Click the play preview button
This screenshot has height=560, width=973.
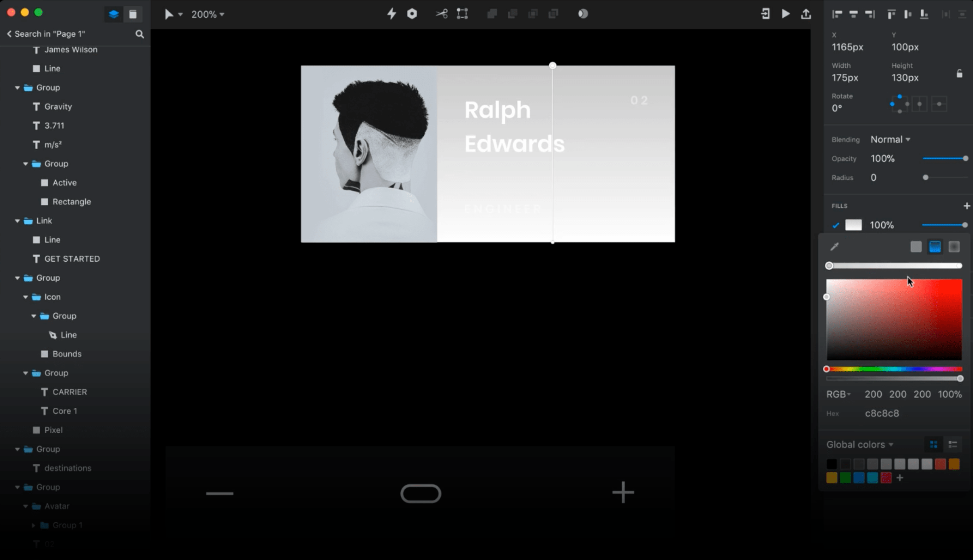786,14
